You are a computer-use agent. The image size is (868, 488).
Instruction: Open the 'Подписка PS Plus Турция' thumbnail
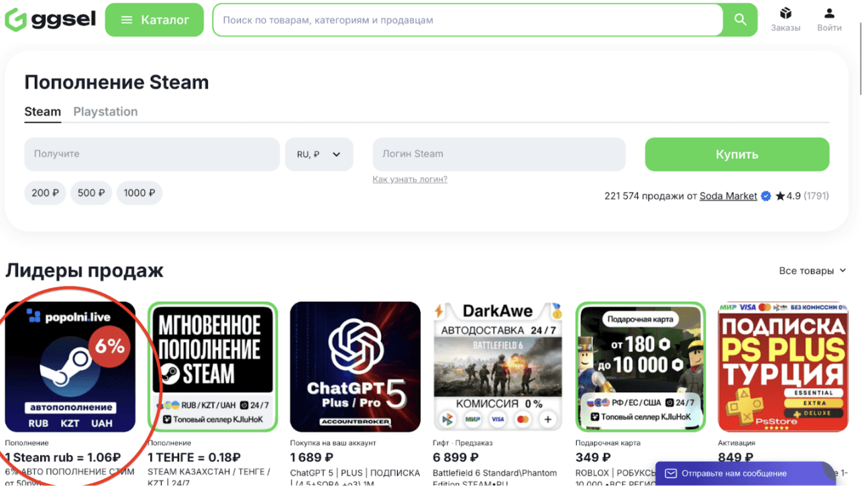(x=783, y=367)
